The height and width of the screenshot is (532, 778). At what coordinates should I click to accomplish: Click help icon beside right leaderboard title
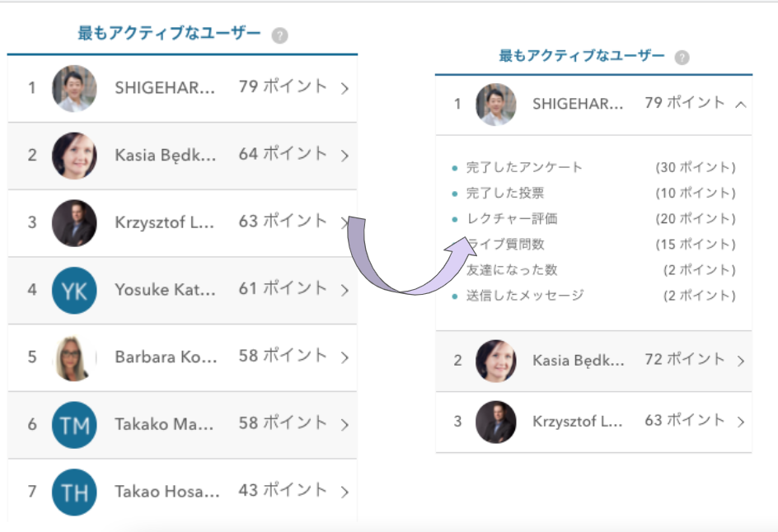(x=682, y=58)
